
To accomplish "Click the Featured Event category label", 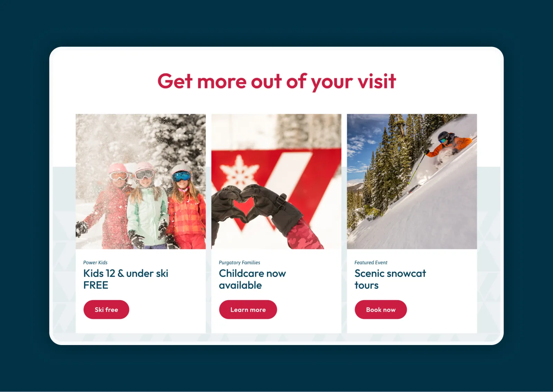I will [371, 262].
